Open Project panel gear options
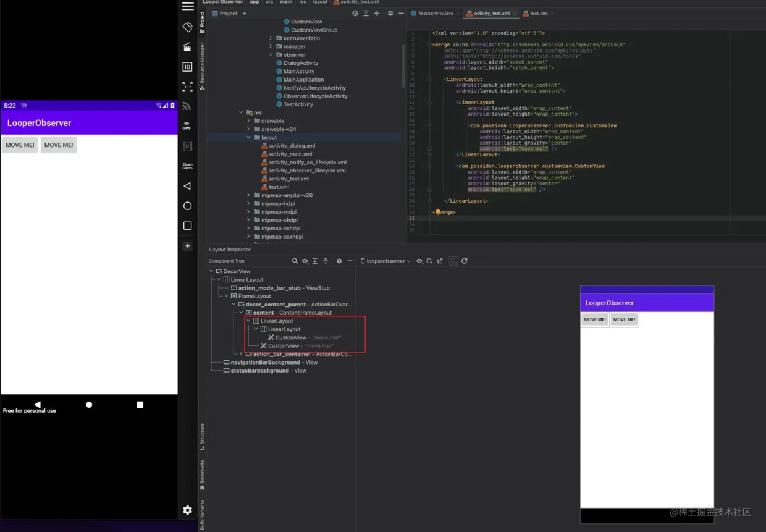This screenshot has height=532, width=766. [x=390, y=13]
